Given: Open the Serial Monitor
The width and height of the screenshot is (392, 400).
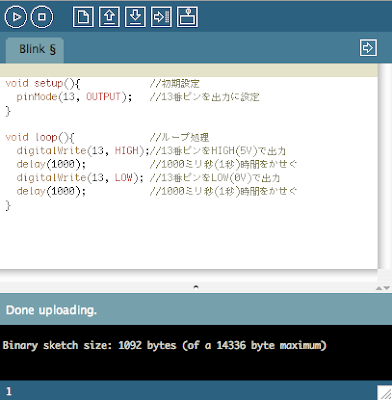Looking at the screenshot, I should point(187,17).
